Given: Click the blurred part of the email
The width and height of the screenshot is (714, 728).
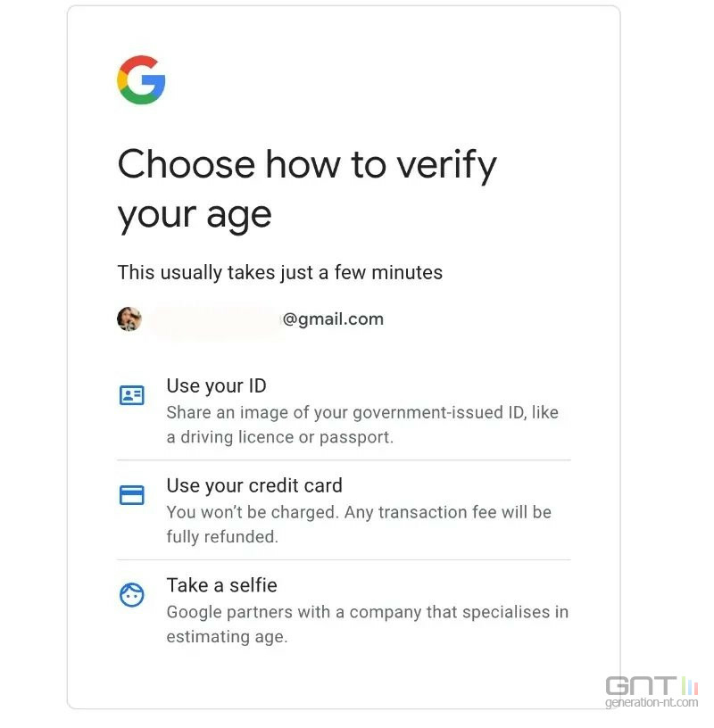Looking at the screenshot, I should [214, 320].
